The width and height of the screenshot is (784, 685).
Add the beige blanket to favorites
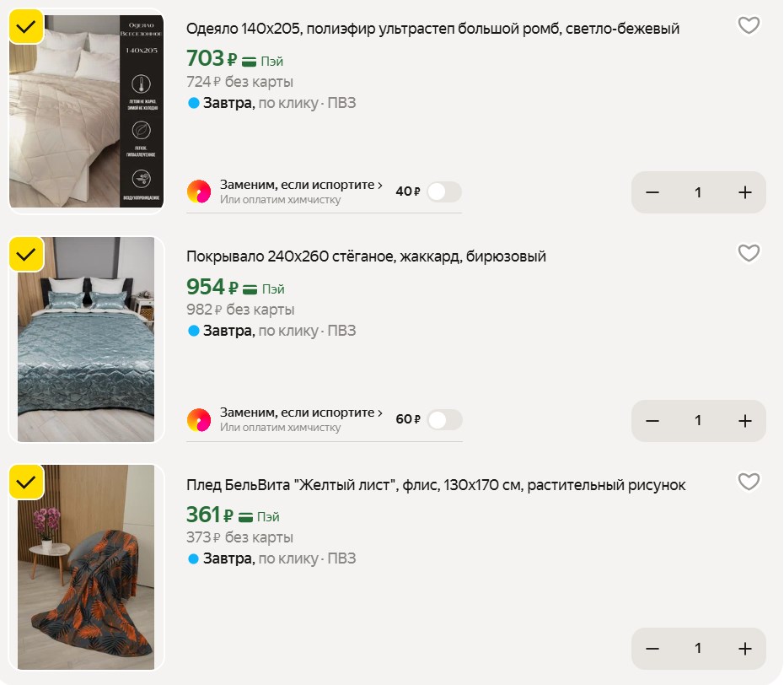pyautogui.click(x=749, y=26)
